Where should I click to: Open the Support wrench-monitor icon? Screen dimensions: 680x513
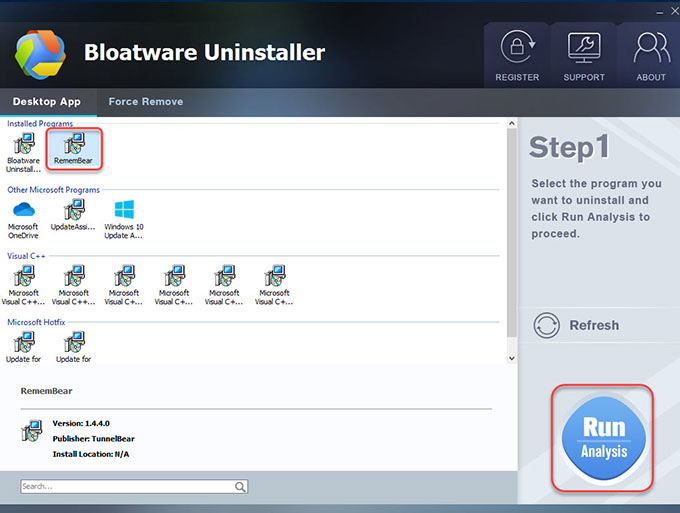coord(584,47)
